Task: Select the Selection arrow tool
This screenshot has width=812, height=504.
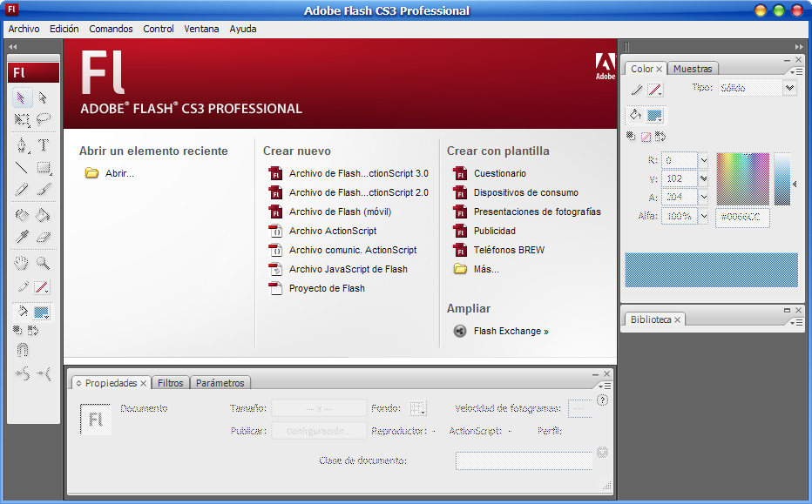Action: (x=22, y=97)
